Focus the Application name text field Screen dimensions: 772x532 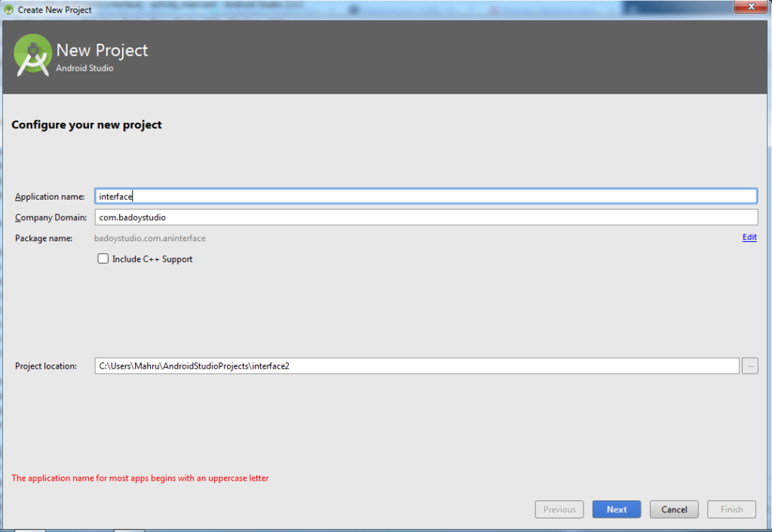(x=425, y=196)
